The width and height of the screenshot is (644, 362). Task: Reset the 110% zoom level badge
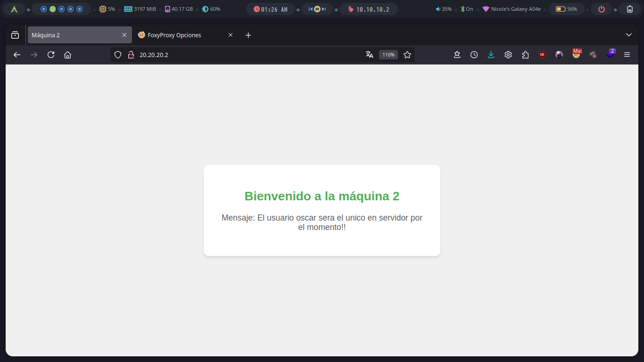[x=388, y=55]
